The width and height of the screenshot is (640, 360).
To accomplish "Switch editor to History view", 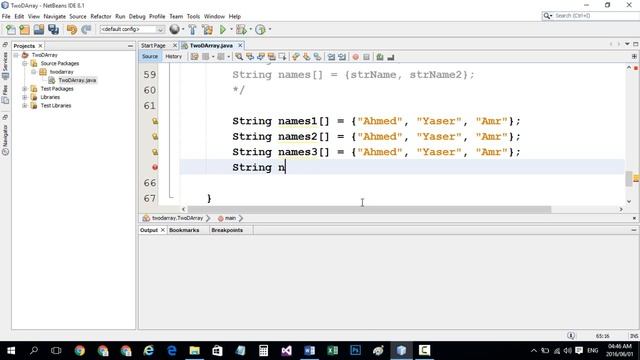I will coord(173,57).
